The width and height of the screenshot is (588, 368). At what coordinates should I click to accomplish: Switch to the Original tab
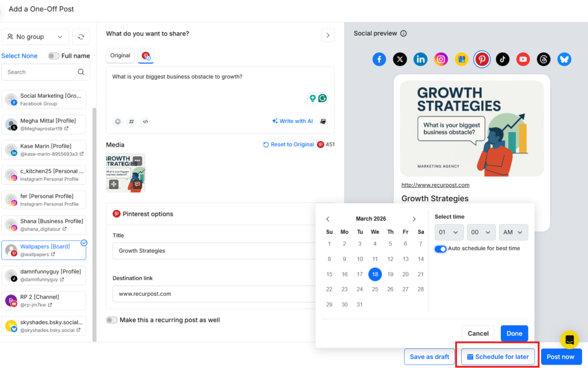point(120,56)
